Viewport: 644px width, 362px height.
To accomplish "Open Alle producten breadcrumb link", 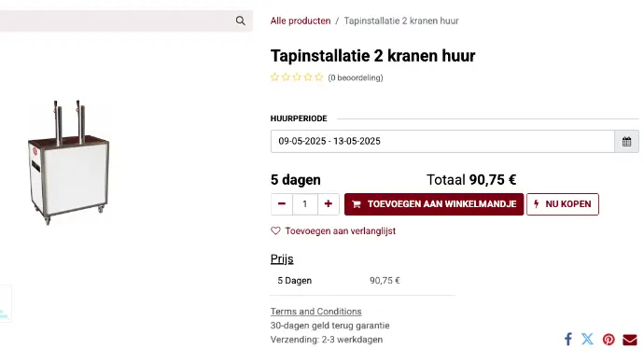I will tap(301, 21).
